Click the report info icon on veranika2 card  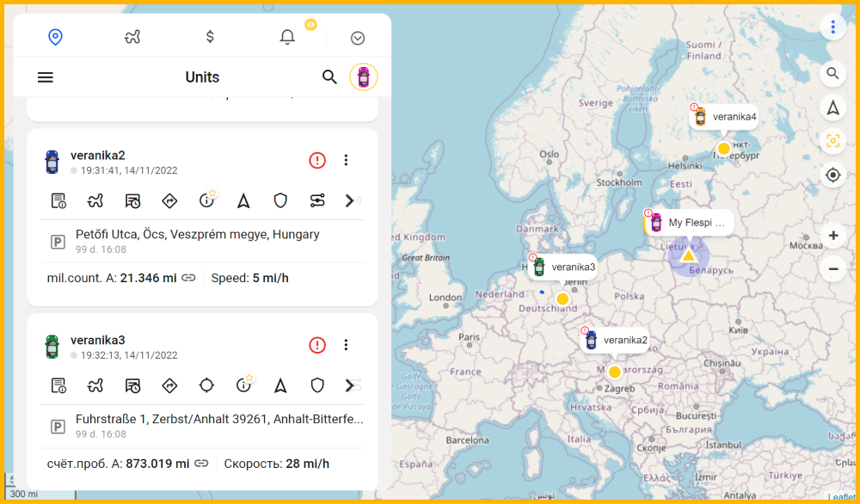[58, 200]
